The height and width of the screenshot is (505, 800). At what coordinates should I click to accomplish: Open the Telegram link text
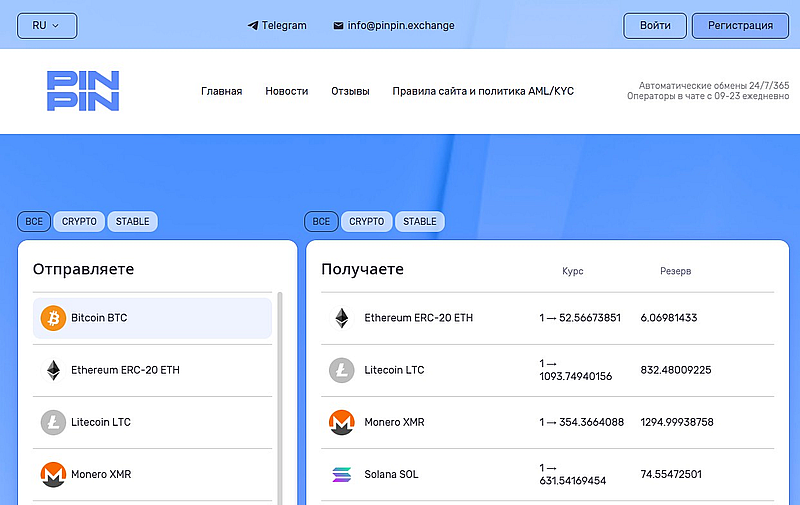(284, 26)
